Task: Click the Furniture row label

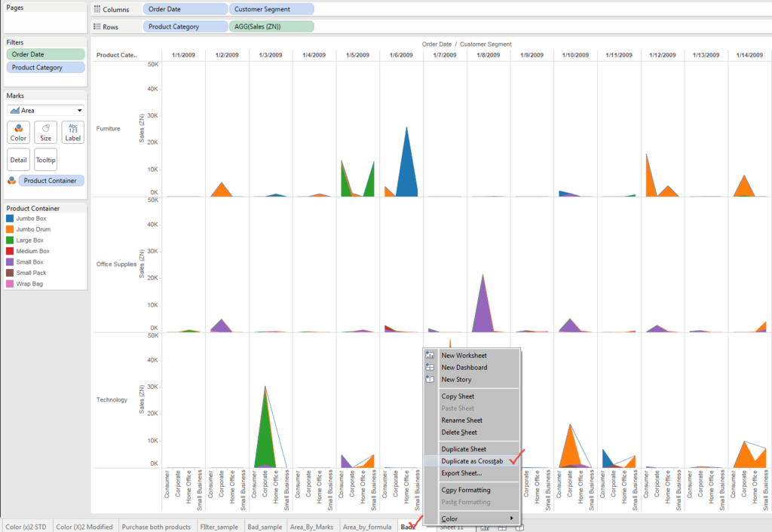Action: click(109, 128)
